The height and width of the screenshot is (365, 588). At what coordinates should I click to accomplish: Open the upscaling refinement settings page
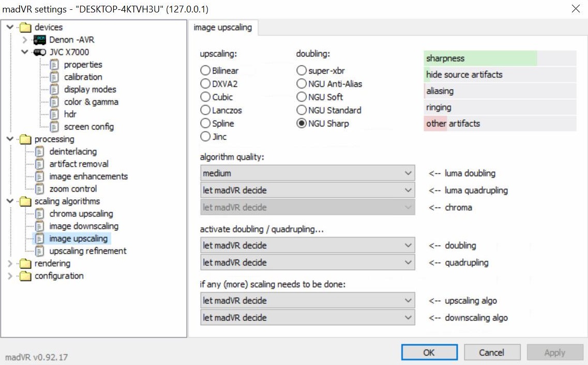tap(88, 251)
